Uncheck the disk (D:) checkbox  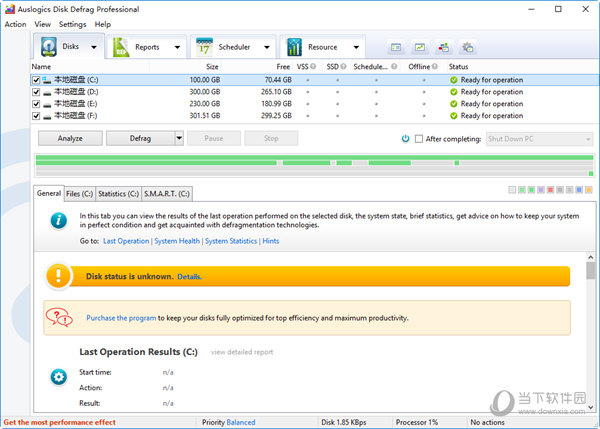point(36,92)
